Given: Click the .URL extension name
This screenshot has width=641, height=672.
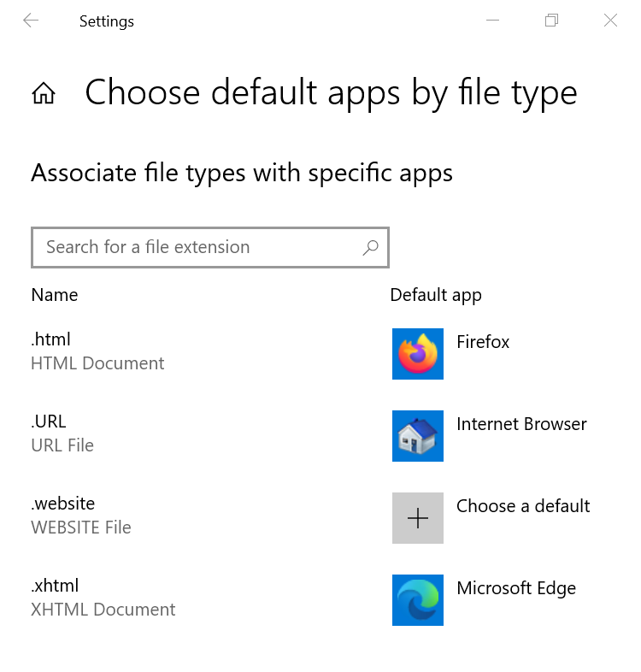Looking at the screenshot, I should pyautogui.click(x=49, y=421).
